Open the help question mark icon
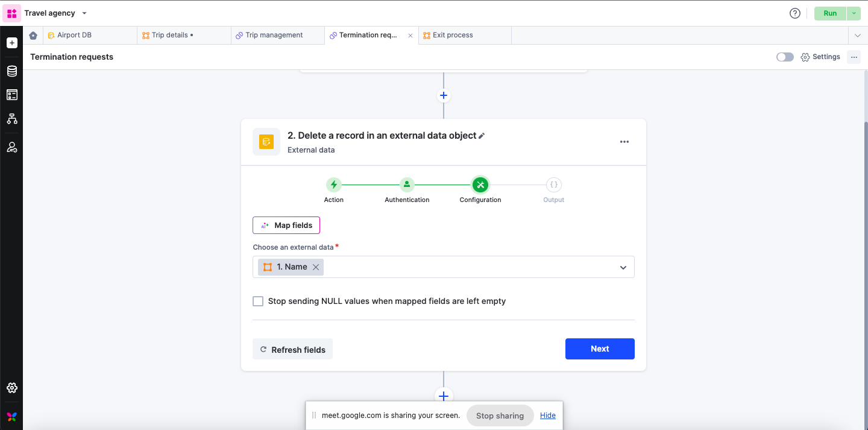 [795, 13]
